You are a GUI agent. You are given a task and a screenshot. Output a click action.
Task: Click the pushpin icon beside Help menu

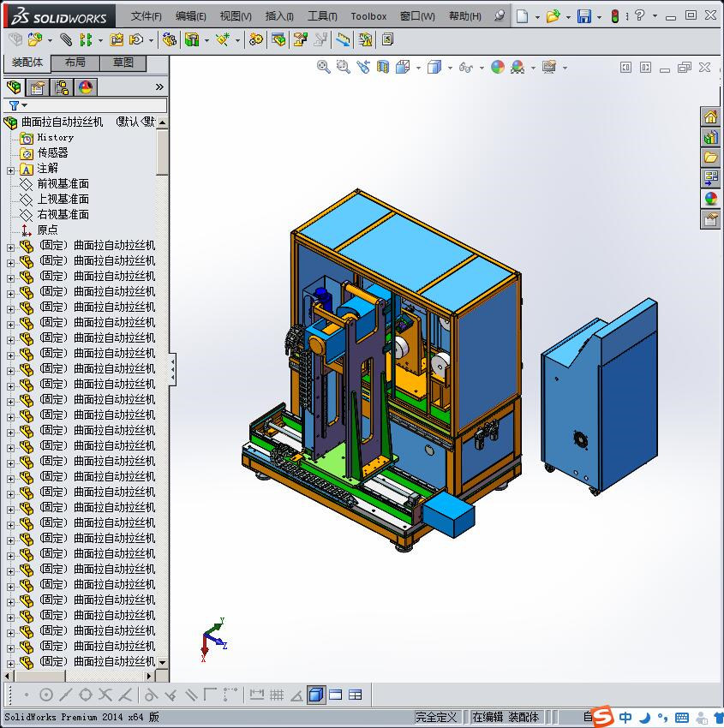click(500, 16)
